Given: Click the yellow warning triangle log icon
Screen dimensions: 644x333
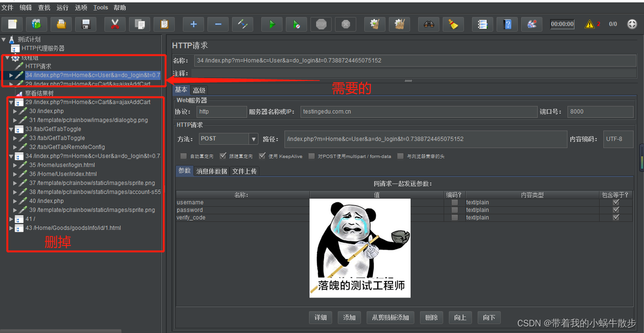Looking at the screenshot, I should coord(590,24).
